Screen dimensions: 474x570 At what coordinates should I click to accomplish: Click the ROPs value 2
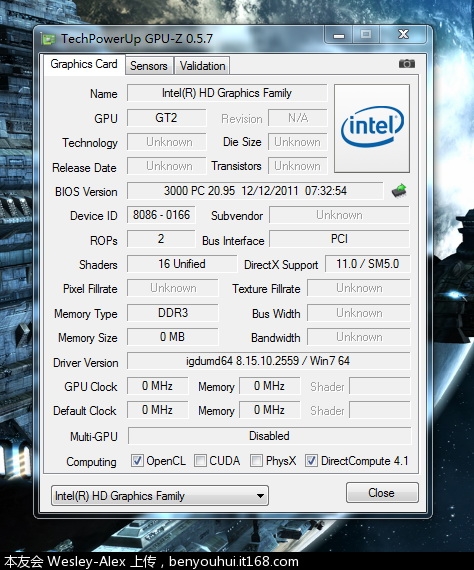click(x=161, y=239)
